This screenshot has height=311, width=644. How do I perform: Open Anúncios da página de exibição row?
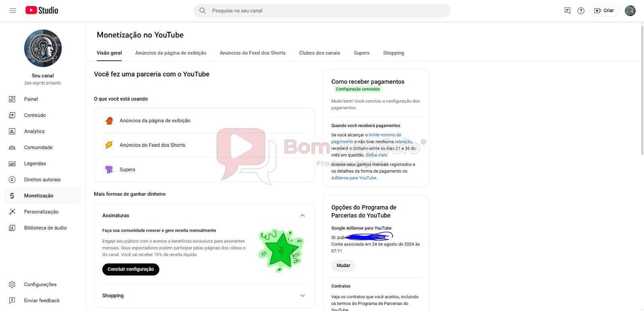[x=204, y=121]
